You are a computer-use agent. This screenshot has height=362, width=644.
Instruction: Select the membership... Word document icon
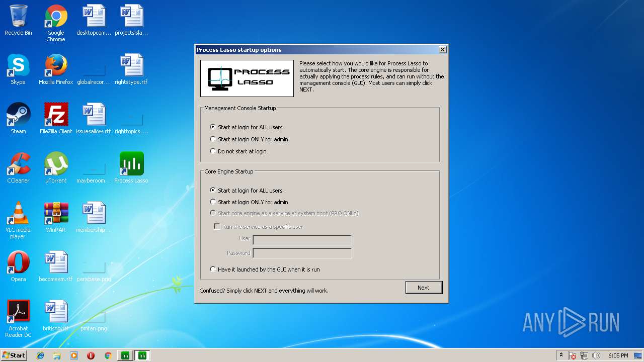click(94, 217)
